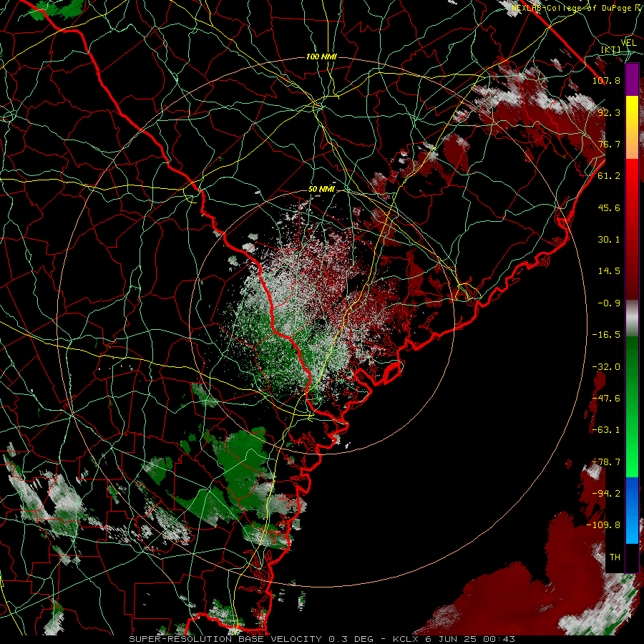
Task: Click the -109.8 velocity scale value
Action: coord(603,525)
